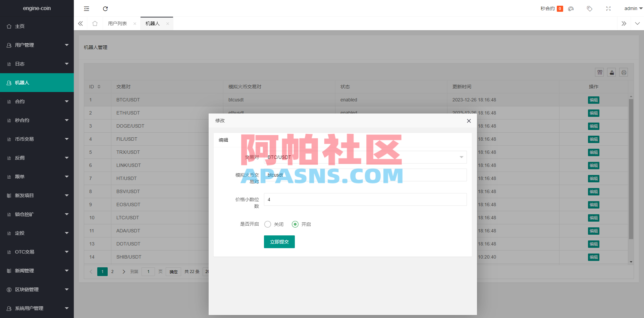This screenshot has height=318, width=644.
Task: Select the 关闭 radio button
Action: [x=267, y=224]
